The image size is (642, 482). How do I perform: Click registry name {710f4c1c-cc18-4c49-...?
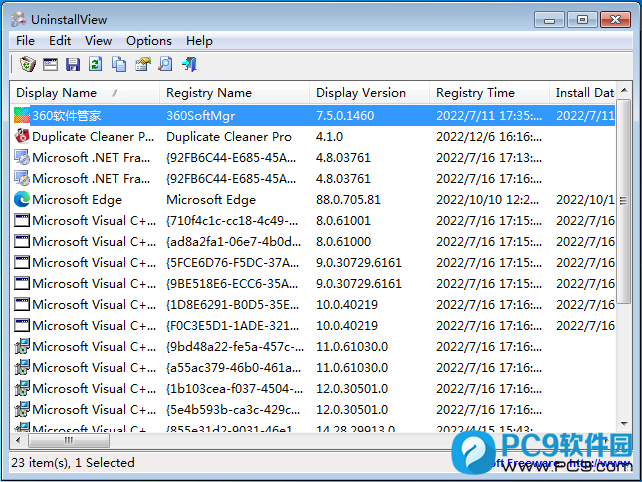point(232,221)
